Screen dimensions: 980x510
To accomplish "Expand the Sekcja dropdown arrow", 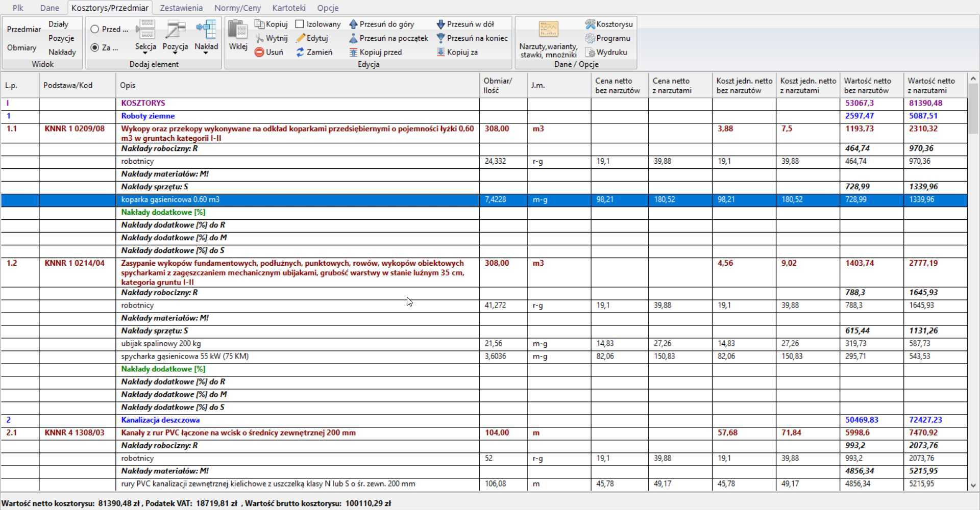I will (x=145, y=53).
